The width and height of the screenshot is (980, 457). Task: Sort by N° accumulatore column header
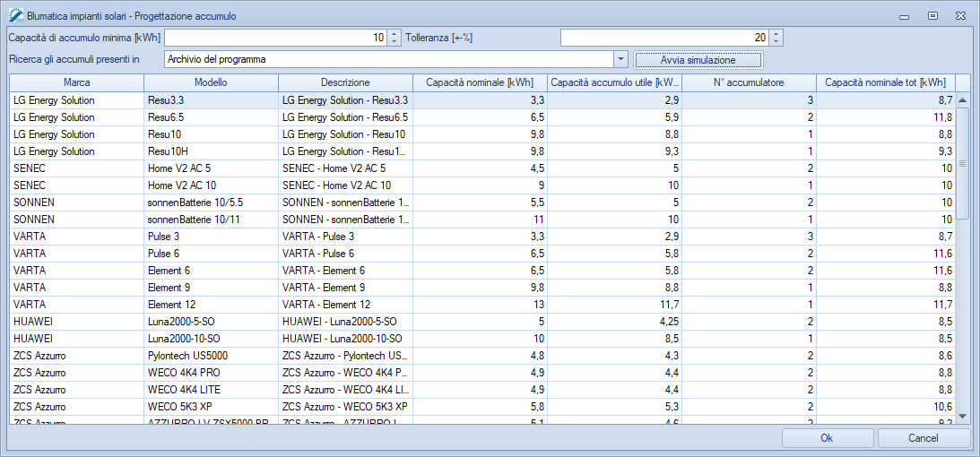pyautogui.click(x=749, y=82)
